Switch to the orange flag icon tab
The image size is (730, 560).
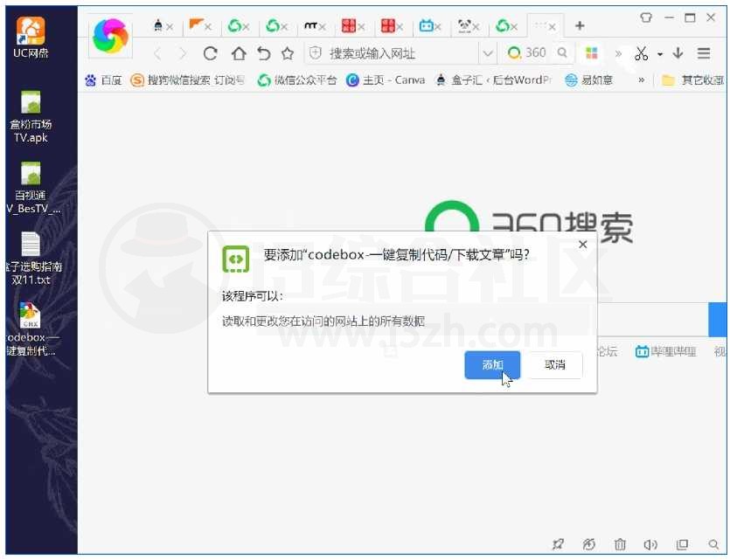pyautogui.click(x=197, y=24)
